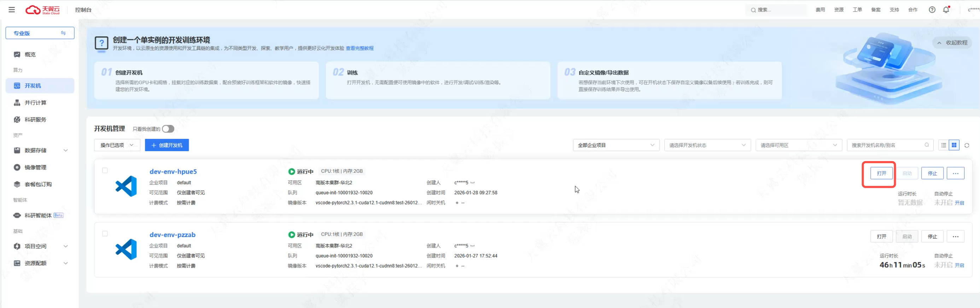Click the refresh list icon

click(967, 145)
